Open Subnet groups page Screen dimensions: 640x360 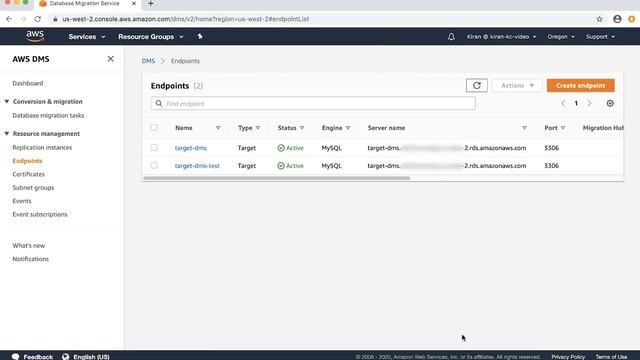(x=33, y=188)
